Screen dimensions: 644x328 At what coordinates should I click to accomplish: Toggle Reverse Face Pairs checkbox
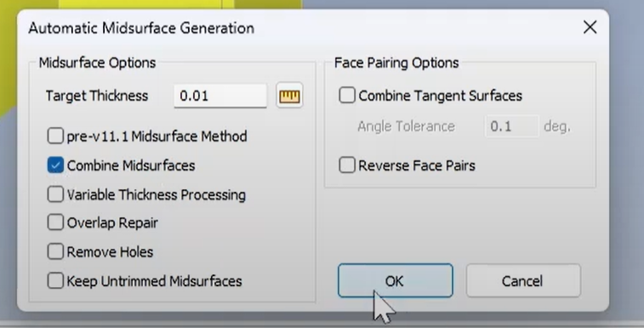point(347,165)
